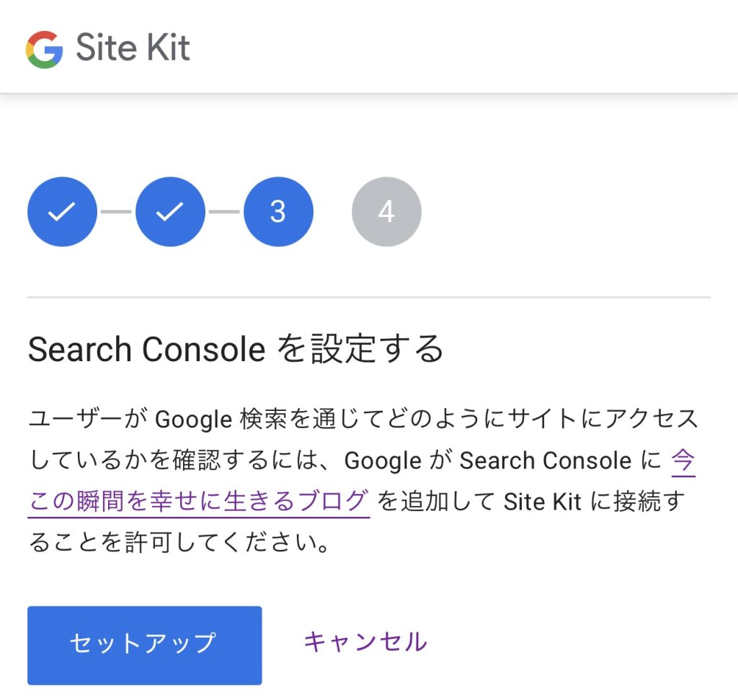Viewport: 738px width, 700px height.
Task: Click the blue step 3 circle
Action: 278,212
